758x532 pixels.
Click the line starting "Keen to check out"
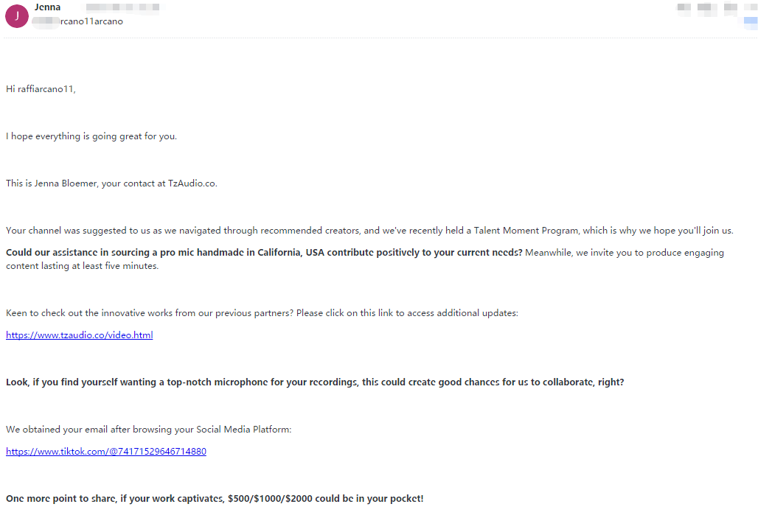coord(147,313)
